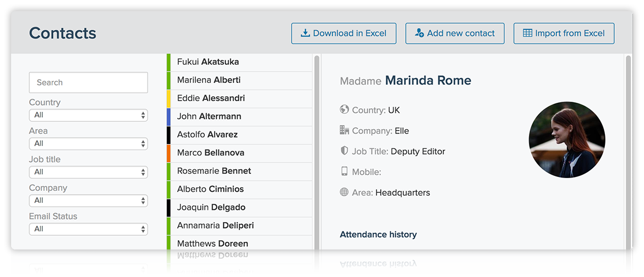644x277 pixels.
Task: Click the orange color tag beside Marco Bellanova
Action: click(x=168, y=153)
